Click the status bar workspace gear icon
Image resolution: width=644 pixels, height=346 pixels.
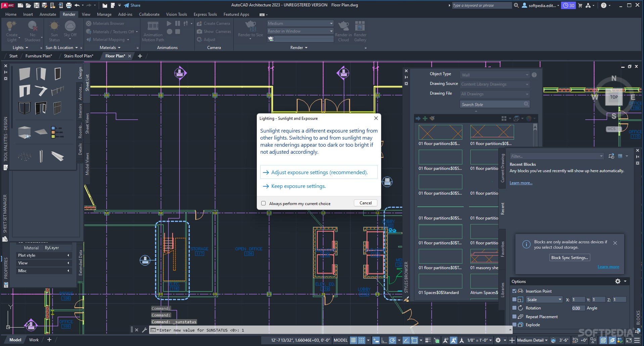tap(498, 340)
